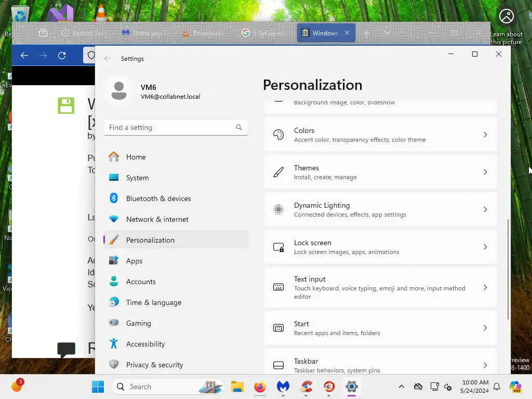
Task: Open the network tray icon
Action: point(434,387)
